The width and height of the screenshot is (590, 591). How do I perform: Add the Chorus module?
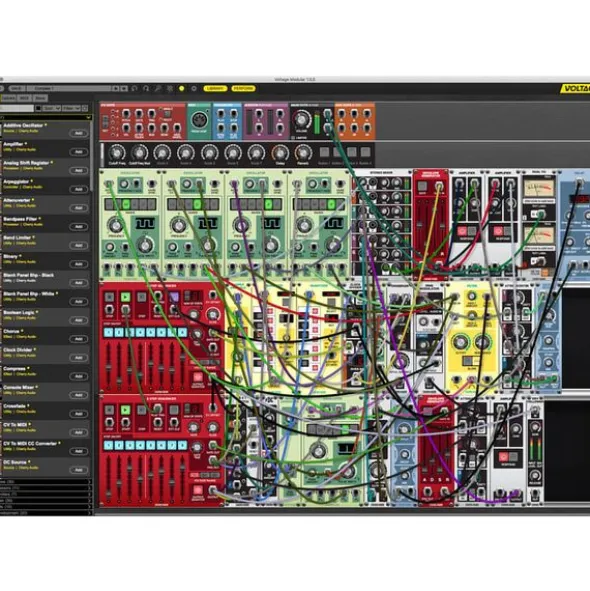pos(78,339)
